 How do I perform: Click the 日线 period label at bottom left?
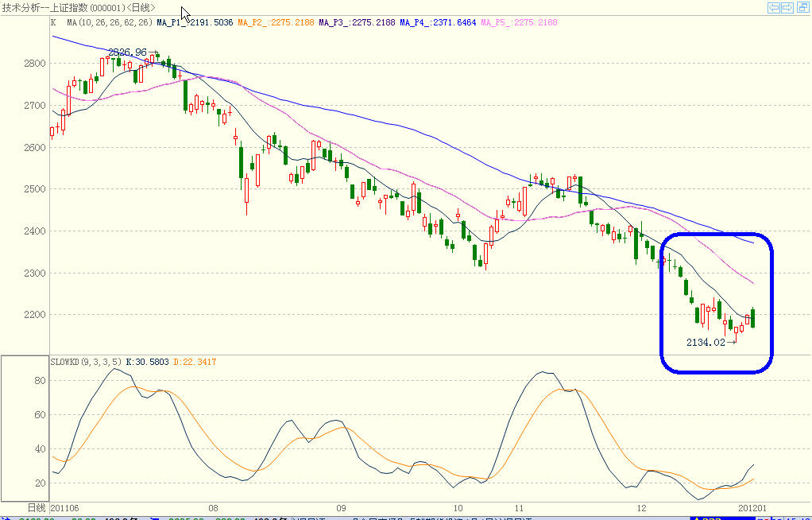[x=37, y=507]
